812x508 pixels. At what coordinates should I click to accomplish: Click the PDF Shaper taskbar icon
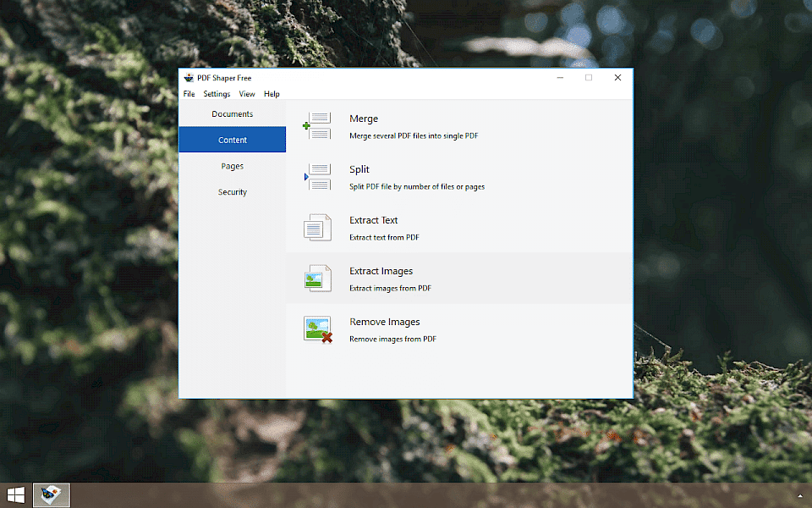coord(52,495)
